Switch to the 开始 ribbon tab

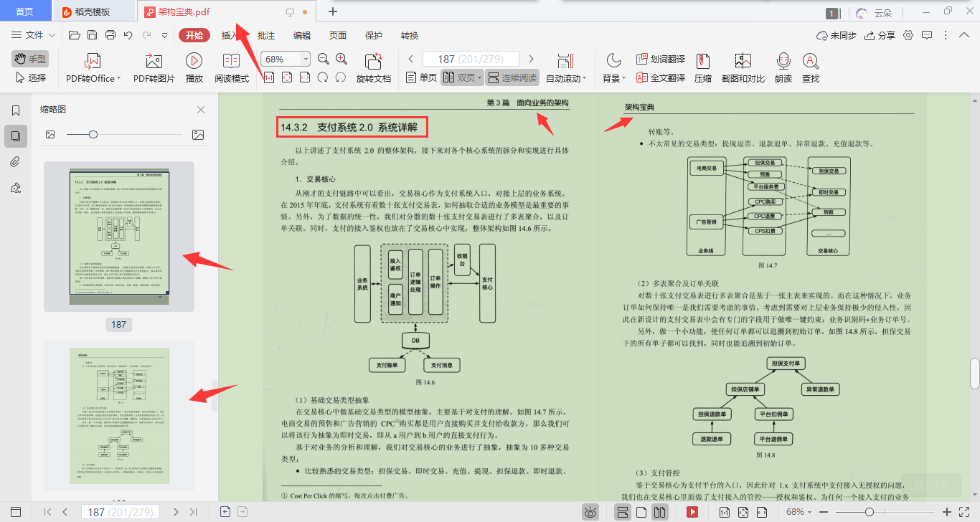tap(194, 35)
